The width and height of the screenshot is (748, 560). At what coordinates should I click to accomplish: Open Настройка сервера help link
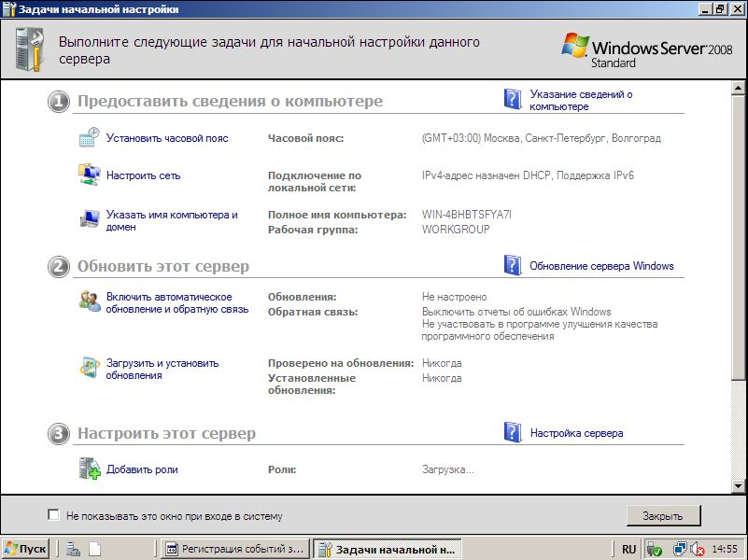click(x=576, y=433)
